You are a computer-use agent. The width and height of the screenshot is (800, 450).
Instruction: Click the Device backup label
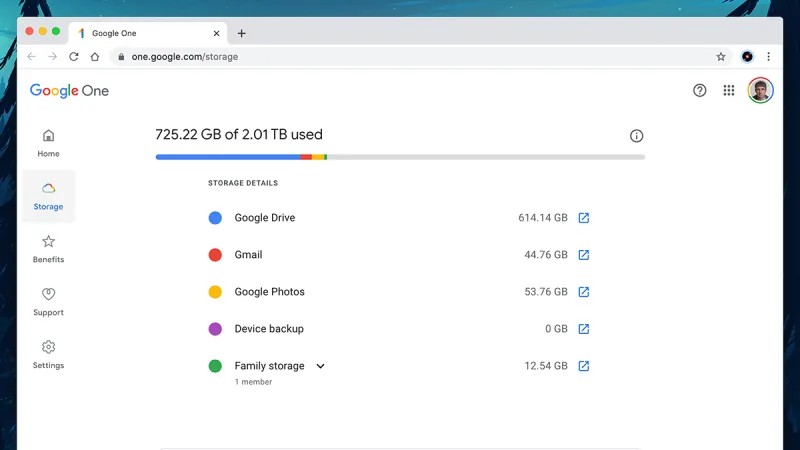click(x=269, y=329)
